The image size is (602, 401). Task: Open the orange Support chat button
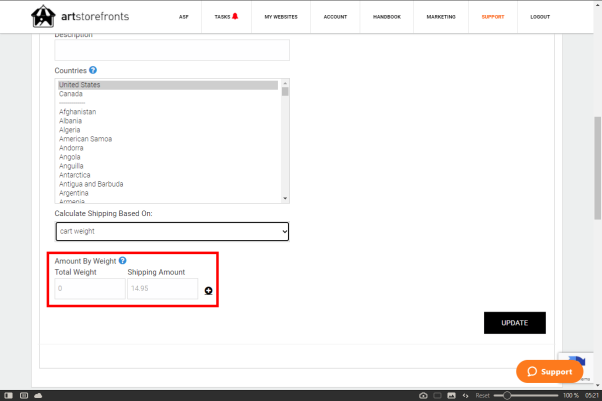coord(549,371)
